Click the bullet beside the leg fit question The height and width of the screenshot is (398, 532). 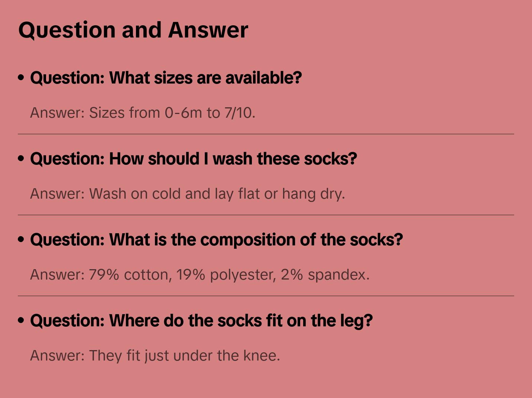(x=21, y=320)
